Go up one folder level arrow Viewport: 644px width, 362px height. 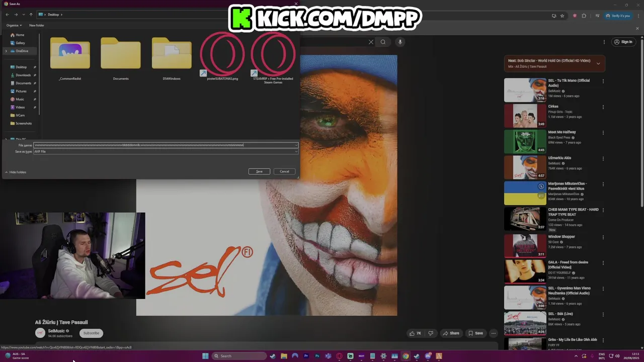tap(31, 15)
